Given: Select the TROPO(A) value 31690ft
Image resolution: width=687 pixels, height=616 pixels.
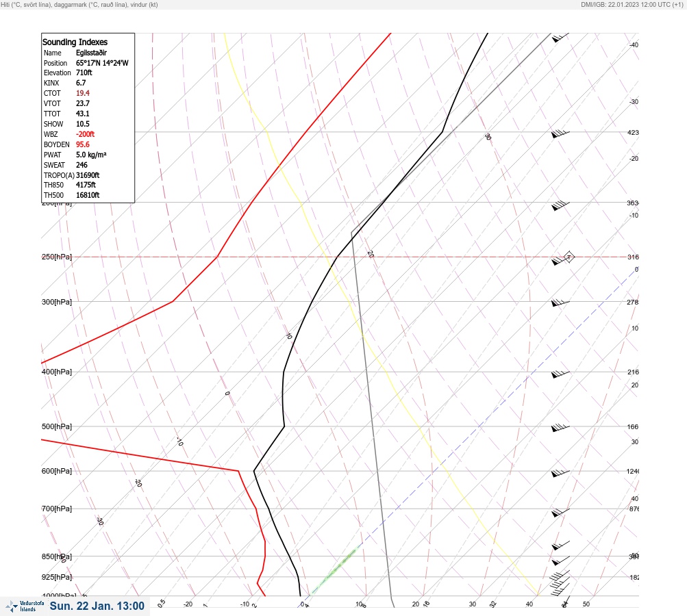Looking at the screenshot, I should pyautogui.click(x=88, y=175).
